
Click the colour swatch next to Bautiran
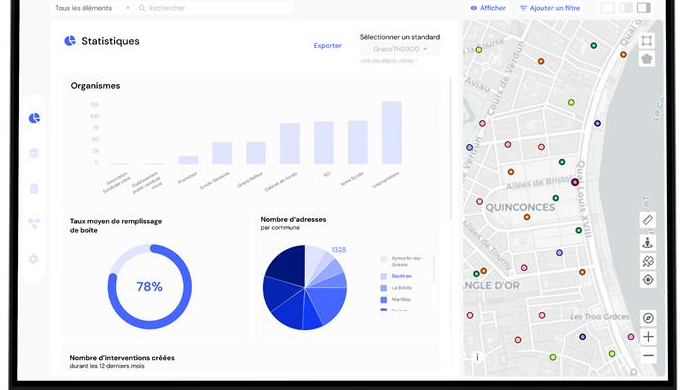tap(383, 276)
